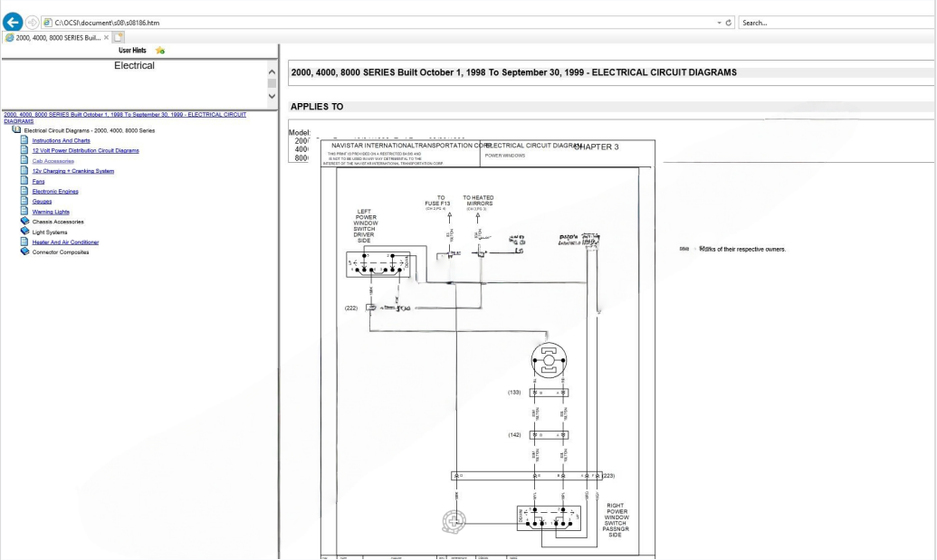Open the address bar history dropdown arrow
Screen dimensions: 937x560
[x=719, y=22]
